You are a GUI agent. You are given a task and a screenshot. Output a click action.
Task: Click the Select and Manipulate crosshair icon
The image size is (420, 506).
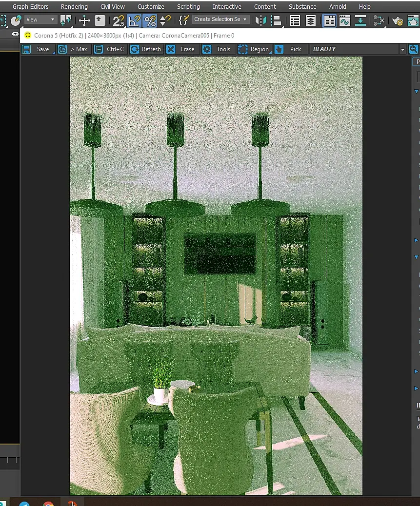(x=84, y=20)
